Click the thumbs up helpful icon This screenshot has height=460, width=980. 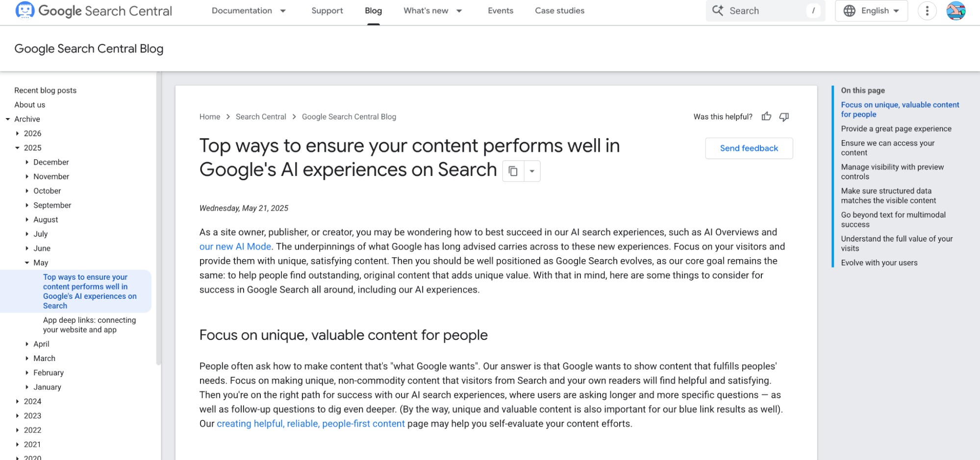click(x=766, y=117)
